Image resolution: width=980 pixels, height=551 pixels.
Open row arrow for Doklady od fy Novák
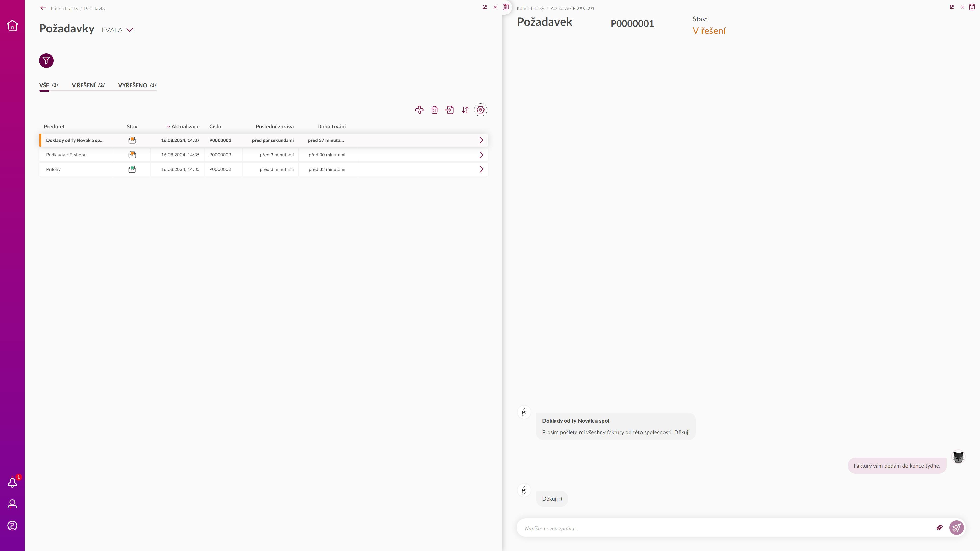pos(481,140)
